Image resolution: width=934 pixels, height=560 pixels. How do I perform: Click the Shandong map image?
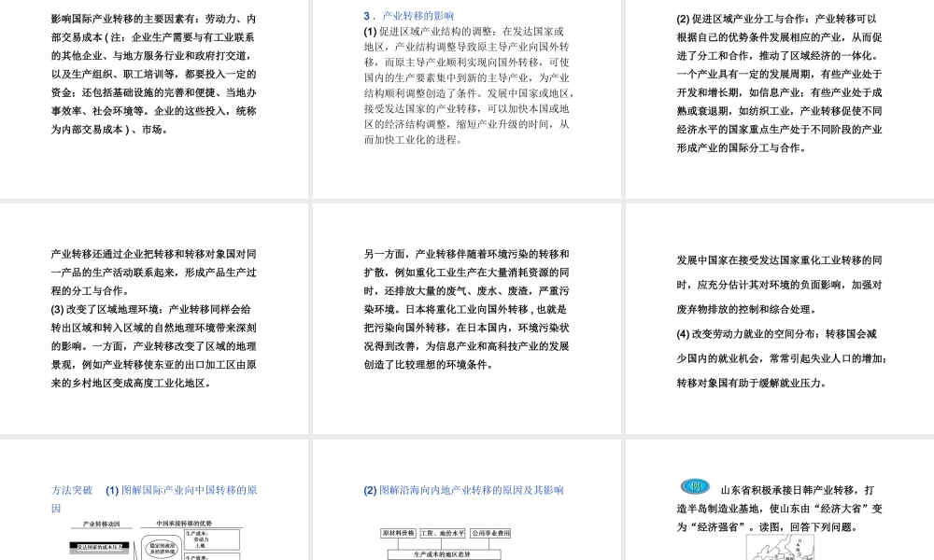[x=779, y=548]
